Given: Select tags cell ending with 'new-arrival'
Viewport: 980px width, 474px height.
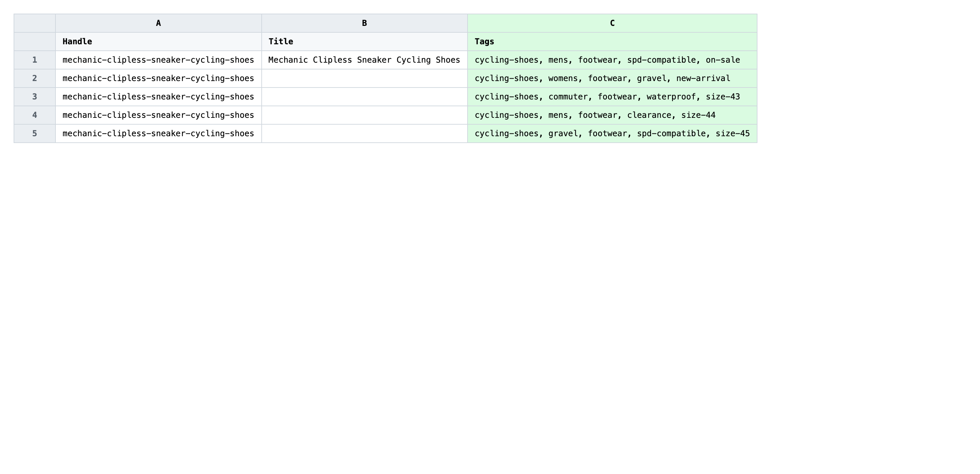Looking at the screenshot, I should pyautogui.click(x=612, y=78).
